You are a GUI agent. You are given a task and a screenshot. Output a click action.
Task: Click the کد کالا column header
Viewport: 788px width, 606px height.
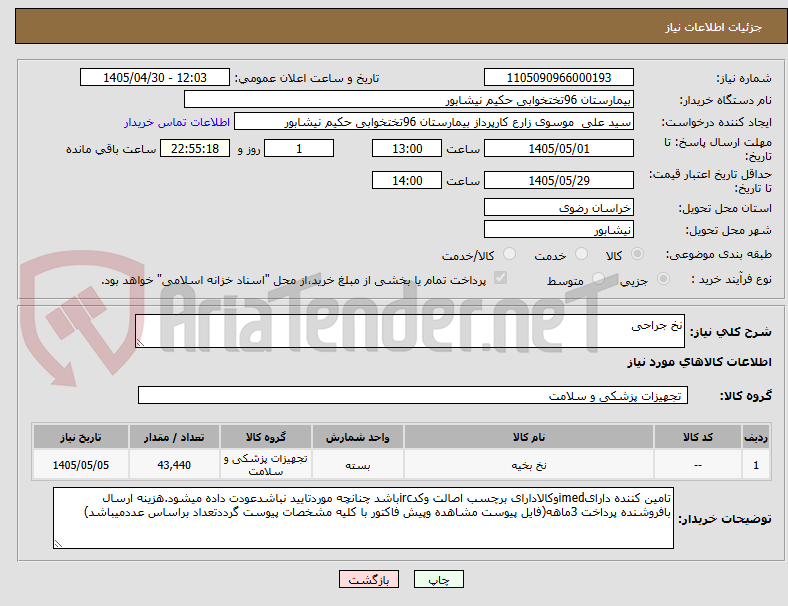pos(698,437)
